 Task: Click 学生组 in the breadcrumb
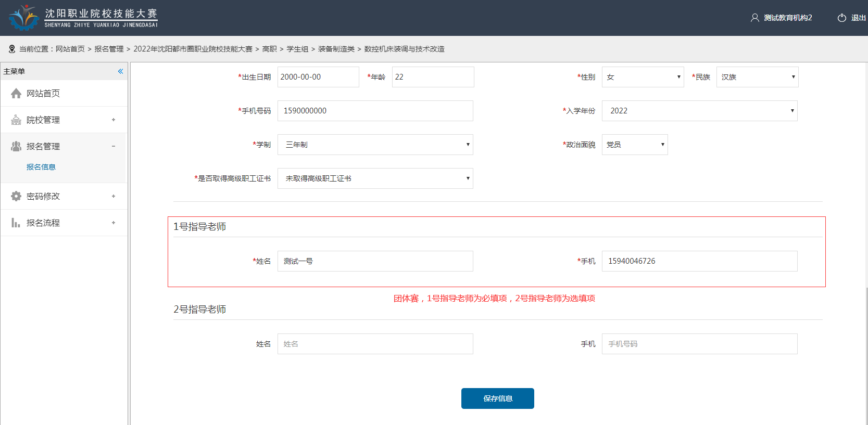pos(297,49)
